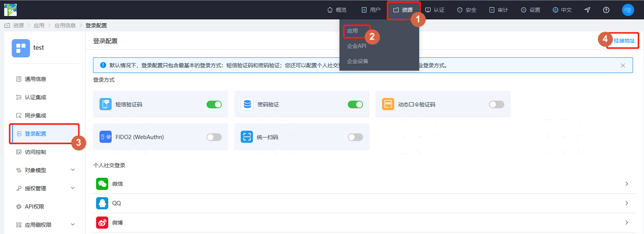Expand the 授权管理 sidebar menu
644x234 pixels.
[x=45, y=188]
